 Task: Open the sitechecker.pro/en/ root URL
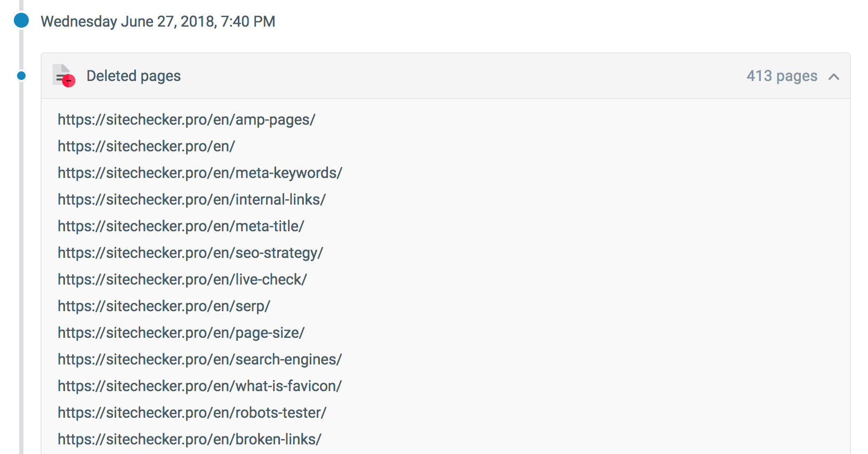point(146,147)
